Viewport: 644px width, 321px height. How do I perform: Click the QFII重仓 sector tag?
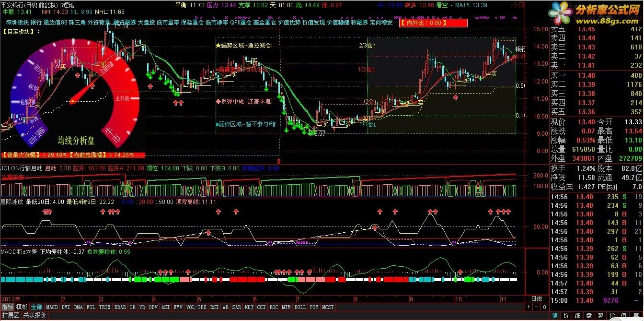241,22
